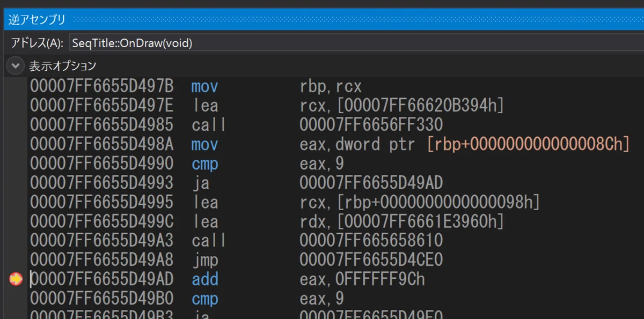The height and width of the screenshot is (319, 644).
Task: Select the 逆アセンブリ window title
Action: pyautogui.click(x=37, y=20)
